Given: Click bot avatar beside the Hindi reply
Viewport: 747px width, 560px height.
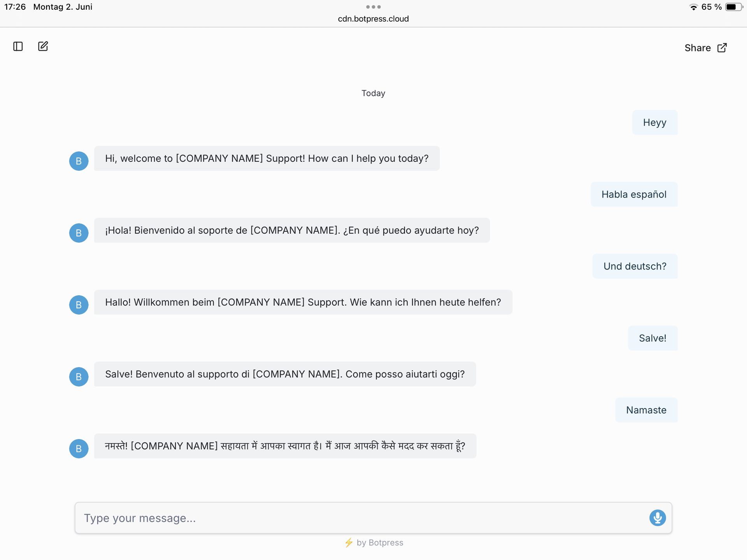Looking at the screenshot, I should pos(79,449).
